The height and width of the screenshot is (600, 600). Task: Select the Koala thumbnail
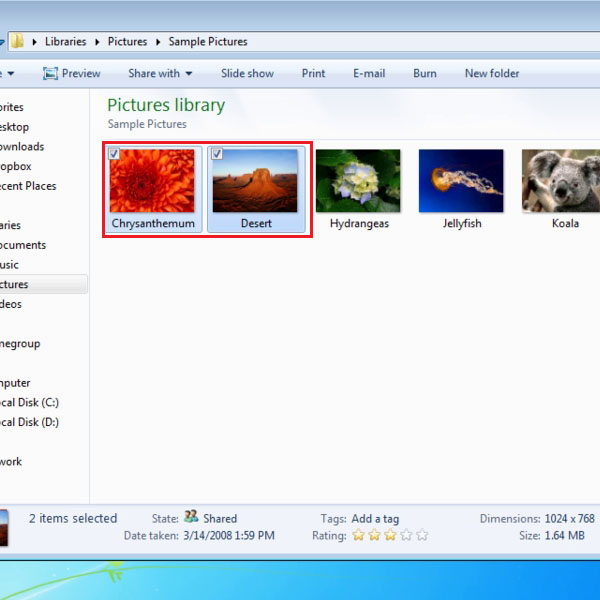pyautogui.click(x=561, y=181)
